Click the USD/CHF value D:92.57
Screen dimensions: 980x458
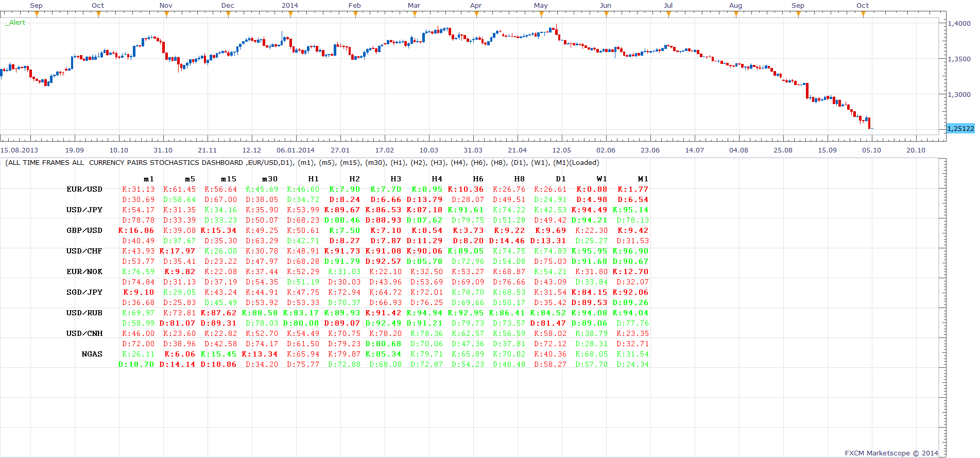384,261
